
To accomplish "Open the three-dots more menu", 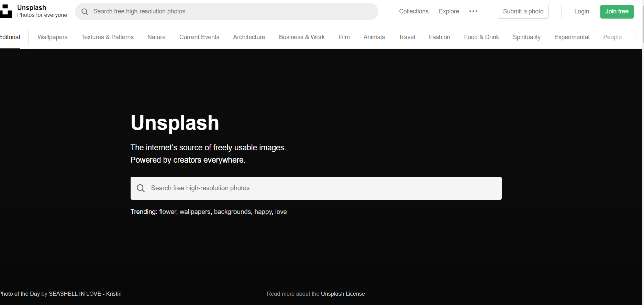I will coord(473,11).
